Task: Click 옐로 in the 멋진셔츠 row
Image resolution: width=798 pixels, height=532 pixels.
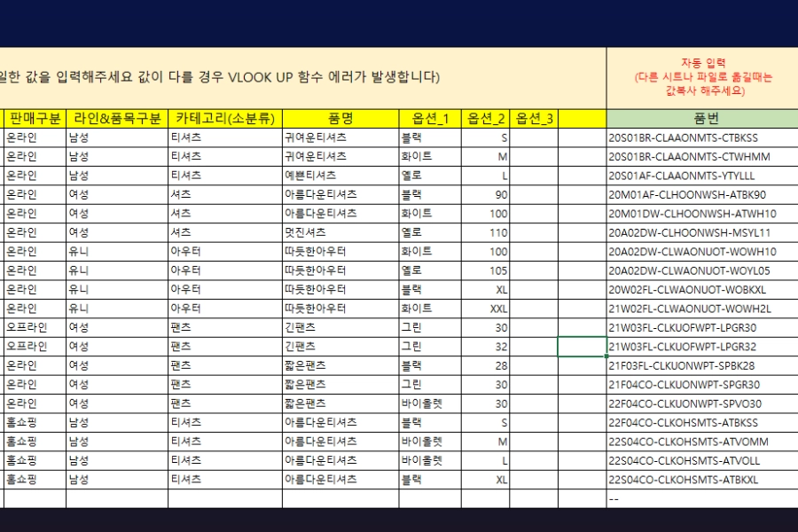Action: pos(430,232)
